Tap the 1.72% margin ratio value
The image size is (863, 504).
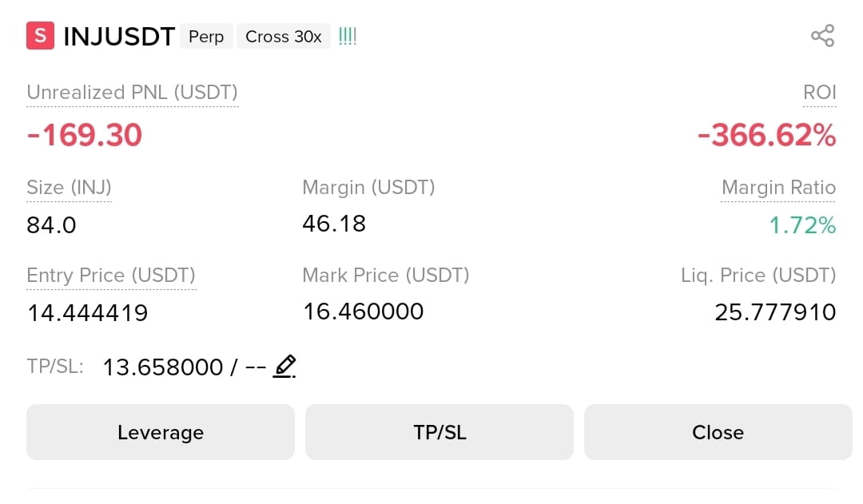(802, 225)
